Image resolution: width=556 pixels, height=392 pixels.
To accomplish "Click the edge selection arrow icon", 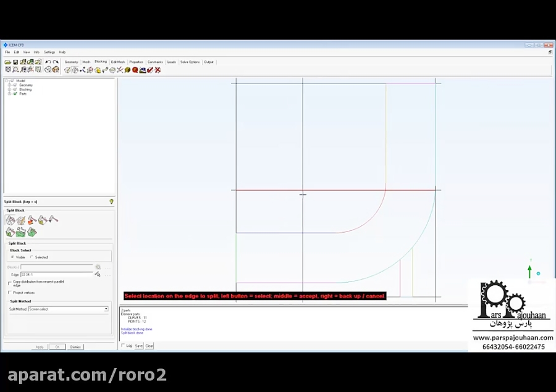I will tap(98, 273).
